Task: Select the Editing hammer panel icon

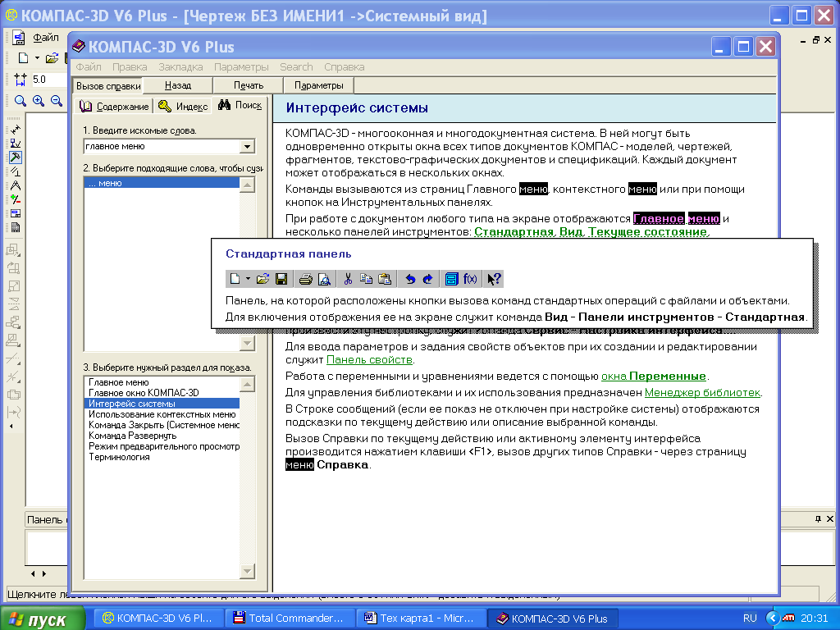Action: pos(16,157)
